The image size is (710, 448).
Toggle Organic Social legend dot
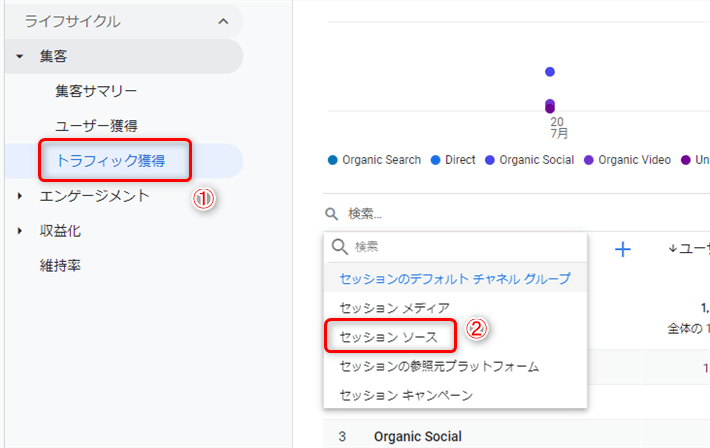pos(490,160)
